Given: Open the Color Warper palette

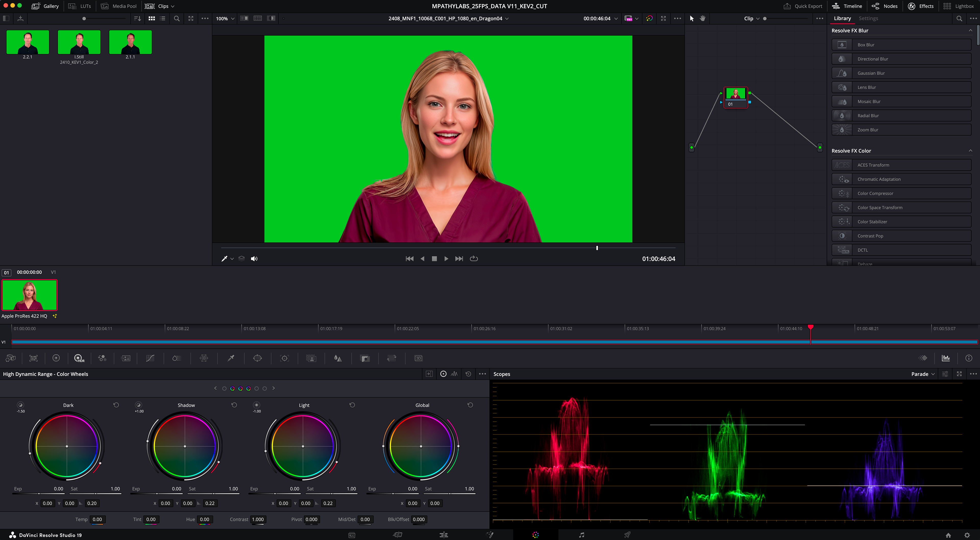Looking at the screenshot, I should coord(204,358).
